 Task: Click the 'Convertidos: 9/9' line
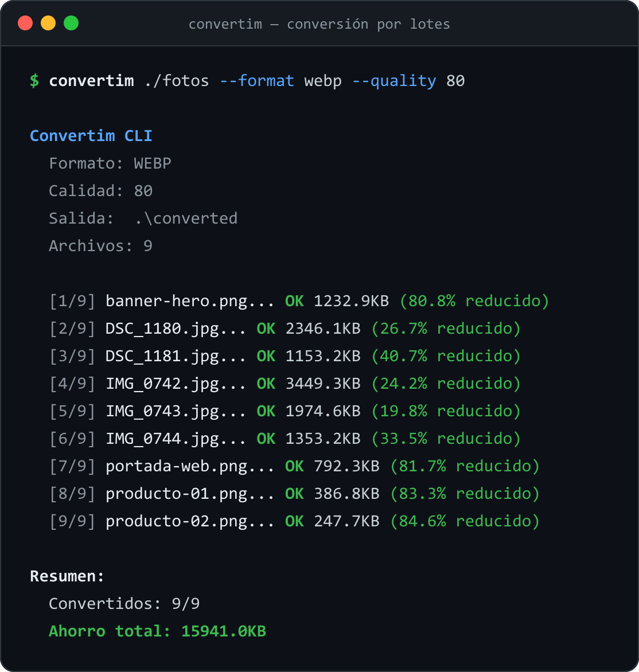click(x=124, y=603)
